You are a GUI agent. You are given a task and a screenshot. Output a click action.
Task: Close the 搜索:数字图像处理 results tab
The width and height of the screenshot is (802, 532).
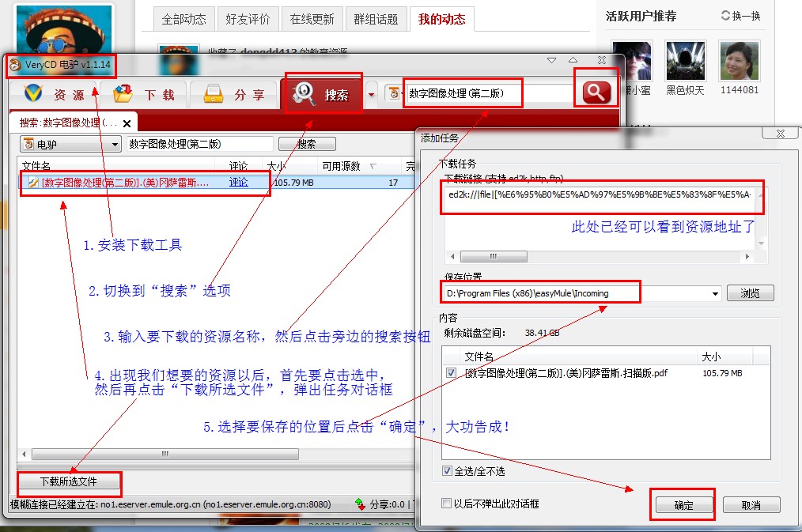click(127, 123)
